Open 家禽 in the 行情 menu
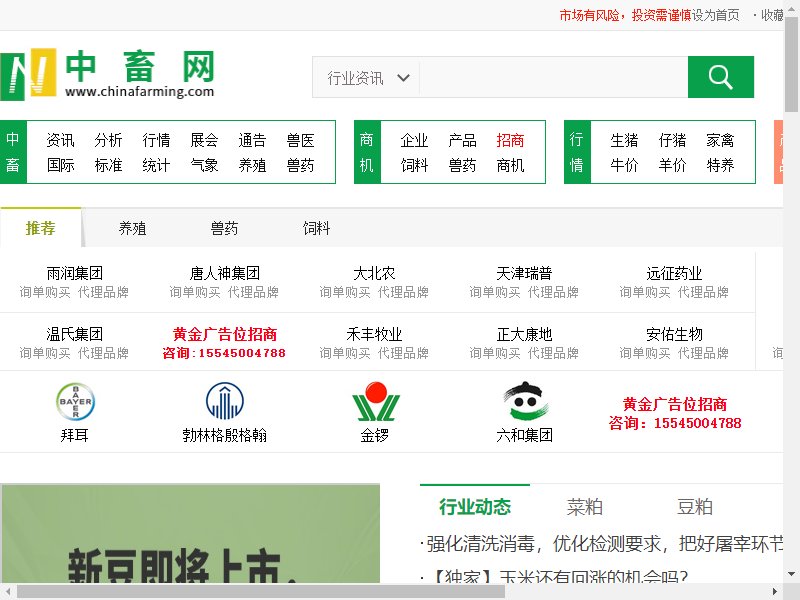 [x=720, y=140]
